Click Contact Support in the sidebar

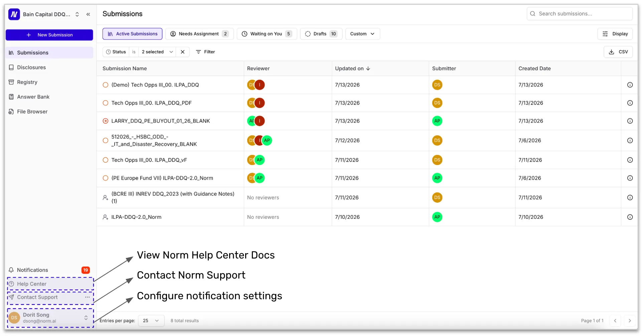37,297
